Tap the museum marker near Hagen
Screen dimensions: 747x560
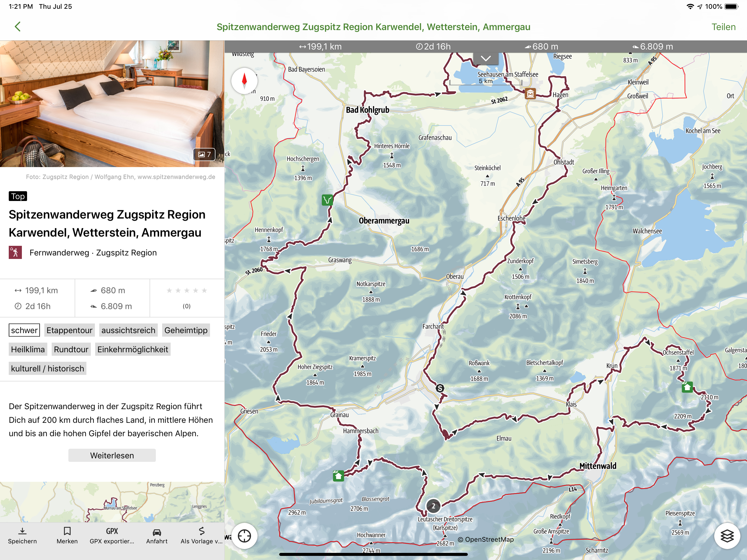(x=530, y=94)
